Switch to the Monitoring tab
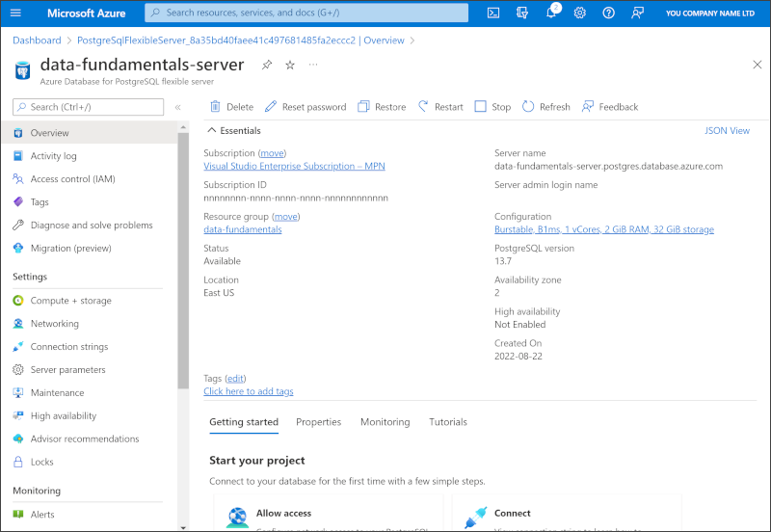771x532 pixels. tap(385, 422)
